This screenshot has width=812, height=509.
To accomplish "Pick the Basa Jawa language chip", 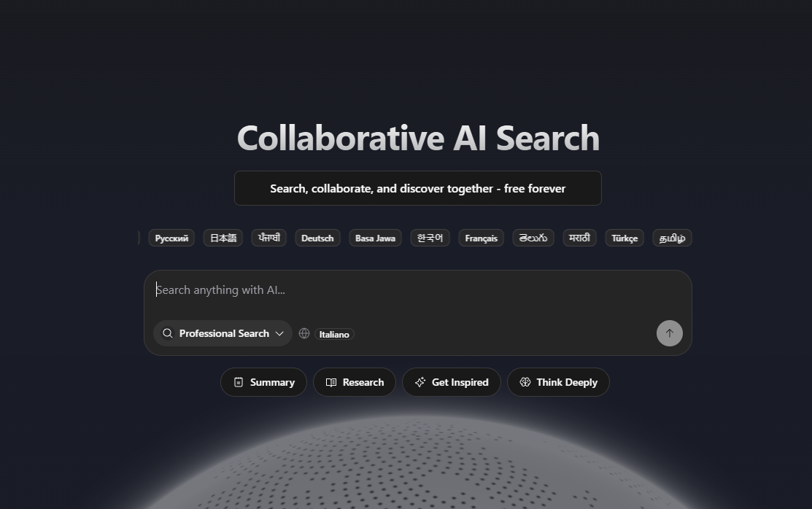I will point(375,238).
